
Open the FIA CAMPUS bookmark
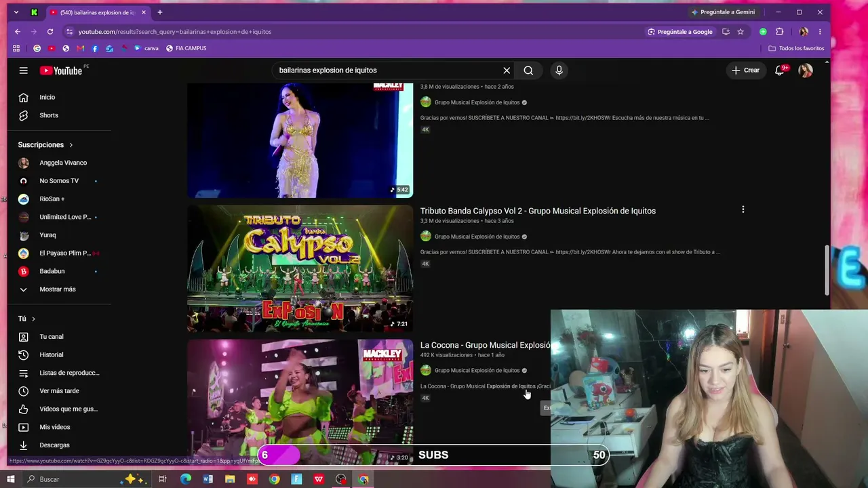(x=186, y=49)
